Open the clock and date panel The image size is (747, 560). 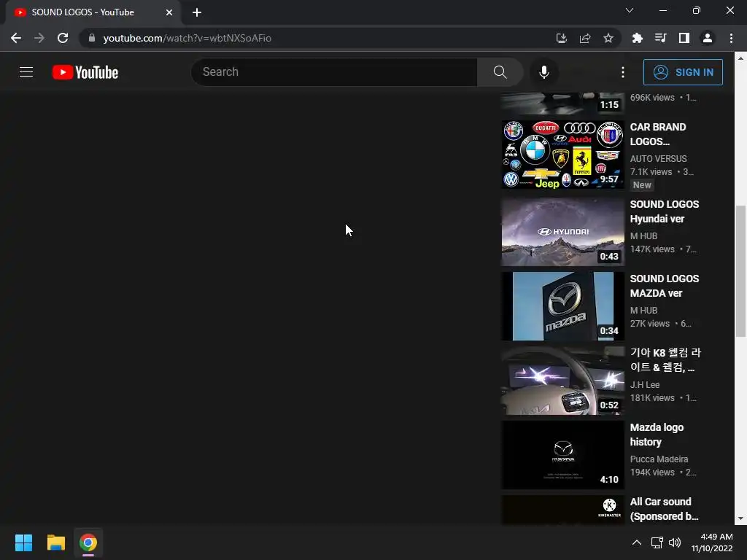coord(712,542)
